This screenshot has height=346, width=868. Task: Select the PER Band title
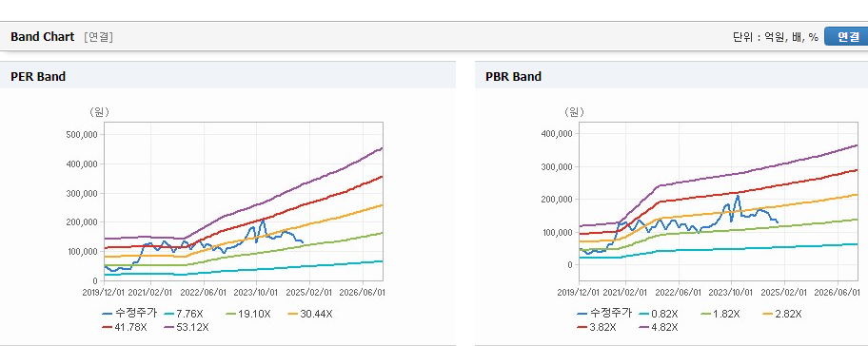coord(38,76)
